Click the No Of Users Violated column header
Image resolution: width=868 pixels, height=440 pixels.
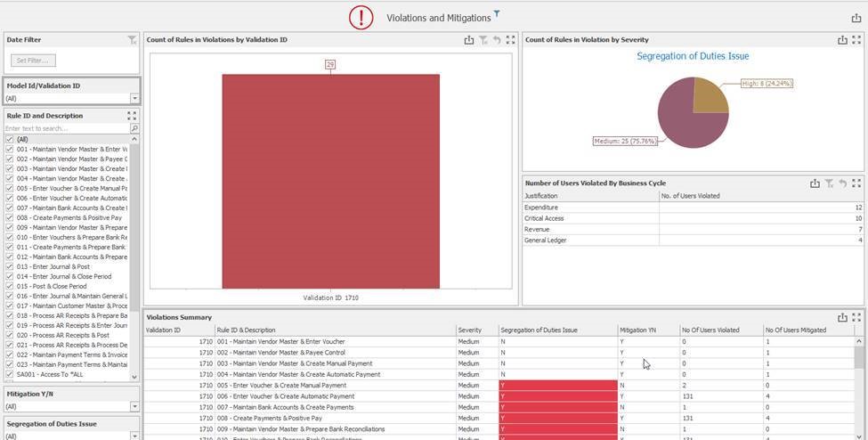tap(710, 330)
